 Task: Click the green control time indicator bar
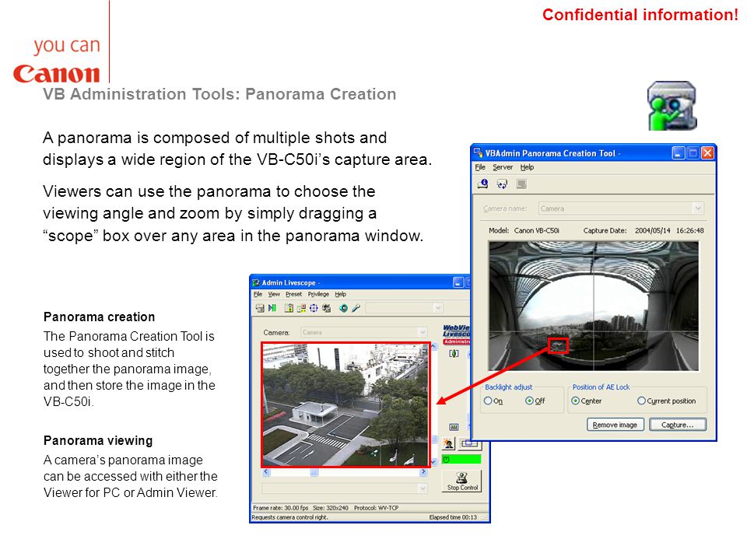(x=461, y=460)
